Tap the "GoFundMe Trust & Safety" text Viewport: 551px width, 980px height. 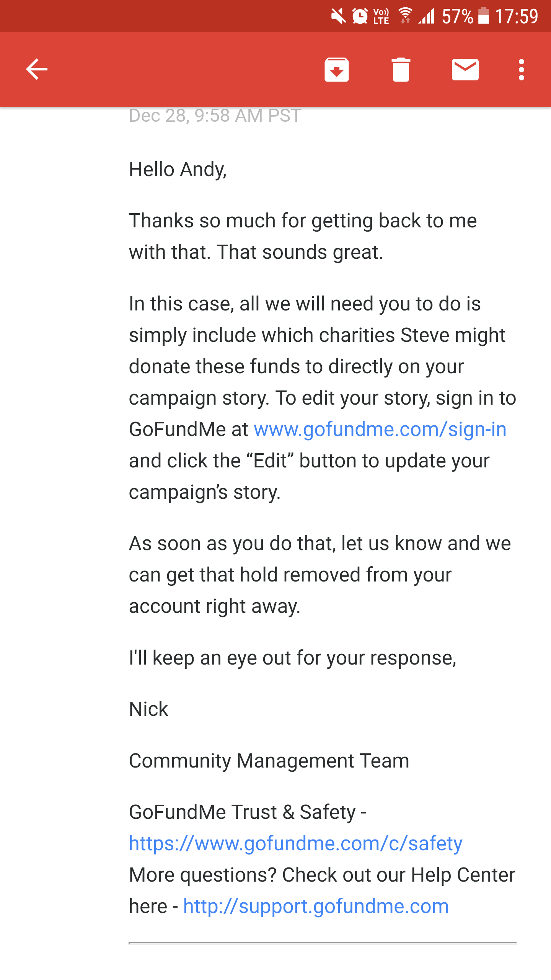[243, 812]
